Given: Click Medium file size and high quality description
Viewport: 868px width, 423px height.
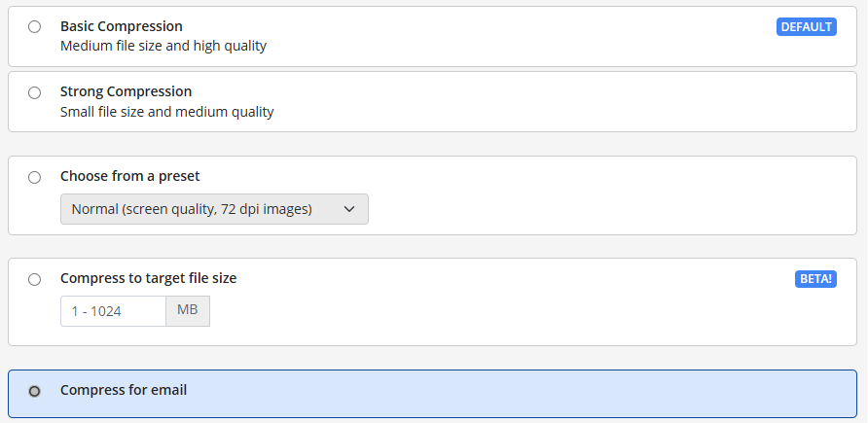Looking at the screenshot, I should pos(163,46).
